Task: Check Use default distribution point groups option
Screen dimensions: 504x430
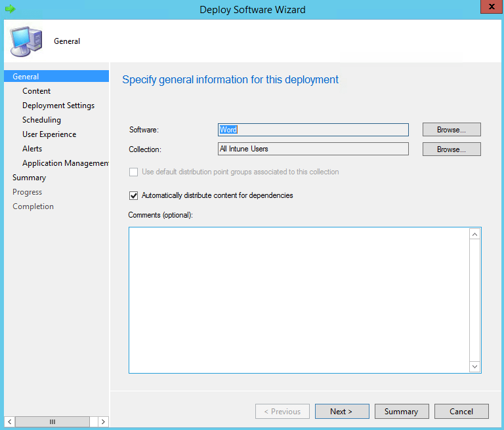Action: pos(133,172)
